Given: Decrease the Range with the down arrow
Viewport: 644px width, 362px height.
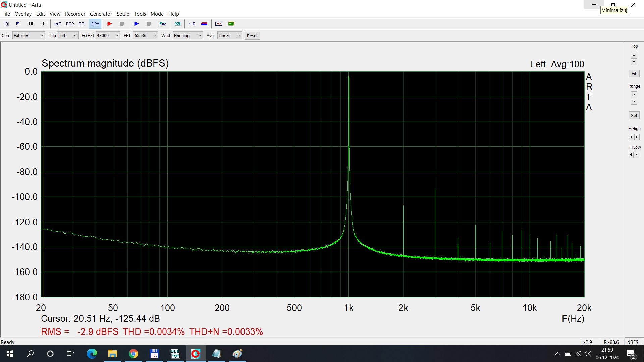Looking at the screenshot, I should [x=634, y=102].
